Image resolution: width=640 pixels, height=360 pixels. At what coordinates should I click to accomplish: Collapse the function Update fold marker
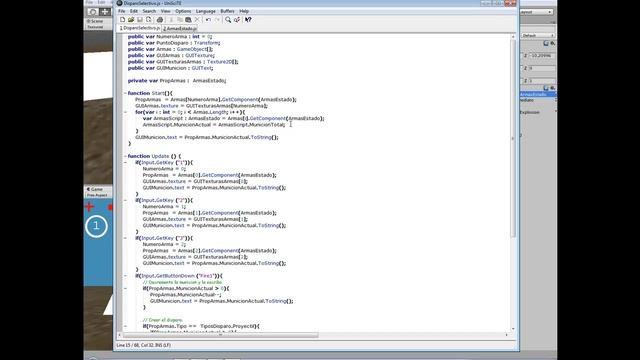pyautogui.click(x=125, y=156)
